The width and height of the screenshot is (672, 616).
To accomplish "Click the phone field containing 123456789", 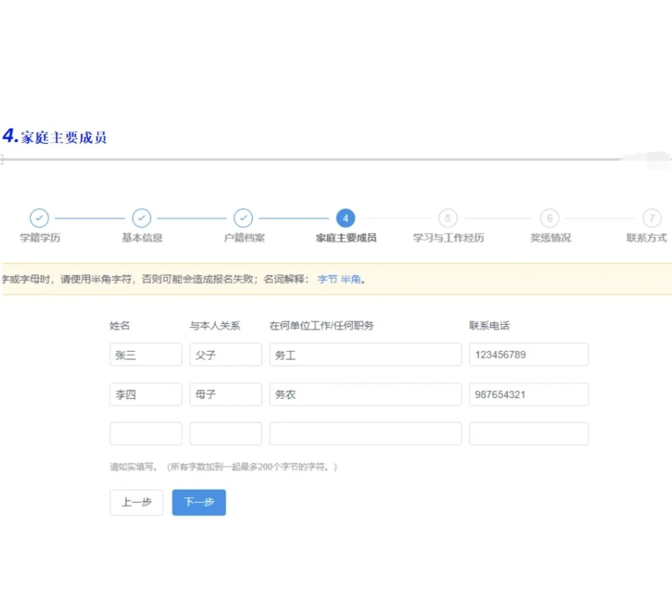I will [528, 354].
